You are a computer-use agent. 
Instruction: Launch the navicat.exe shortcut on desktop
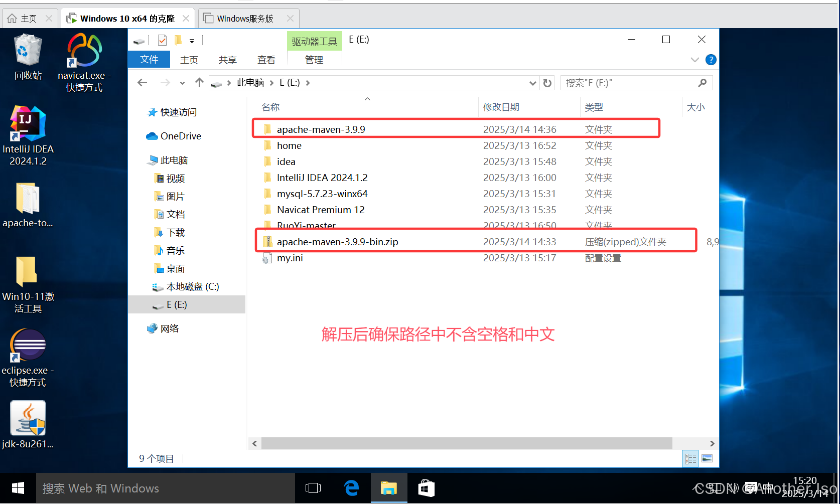point(84,63)
